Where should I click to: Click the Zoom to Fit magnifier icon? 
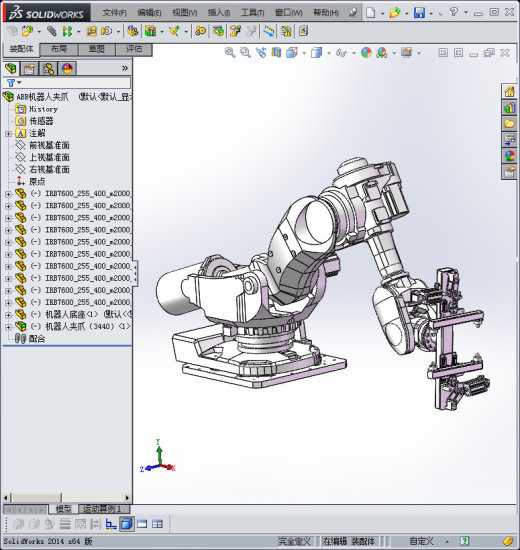coord(230,53)
